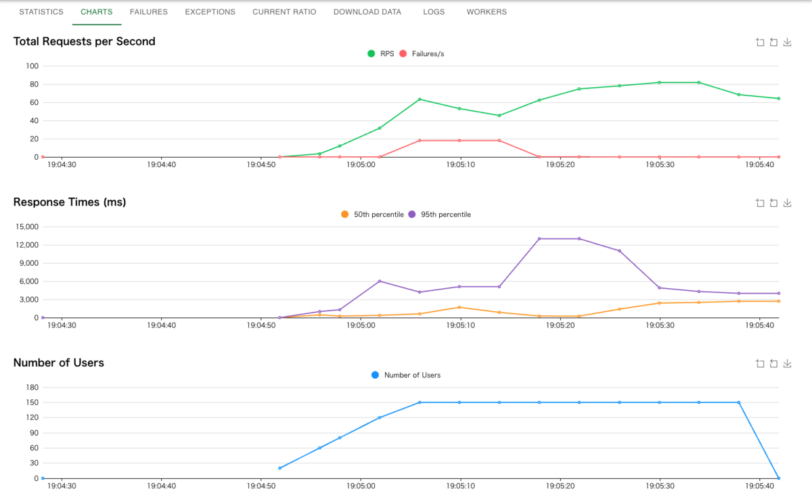This screenshot has height=504, width=812.
Task: Activate area zoom on Number of Users chart
Action: [x=760, y=363]
